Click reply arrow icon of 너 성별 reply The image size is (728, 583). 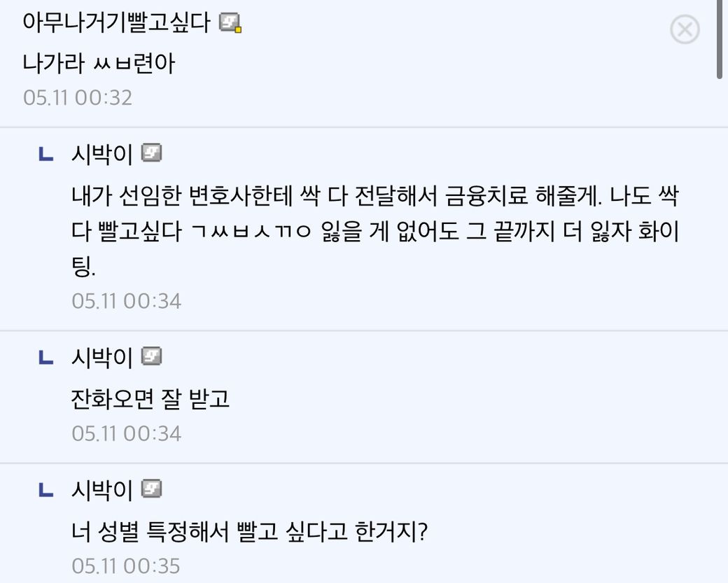point(45,491)
